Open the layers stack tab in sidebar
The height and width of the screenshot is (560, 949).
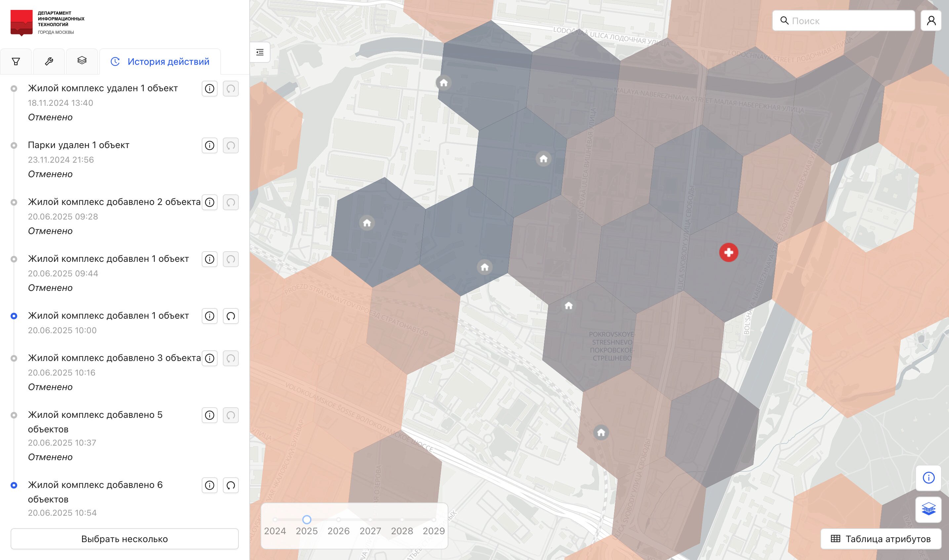(x=82, y=61)
